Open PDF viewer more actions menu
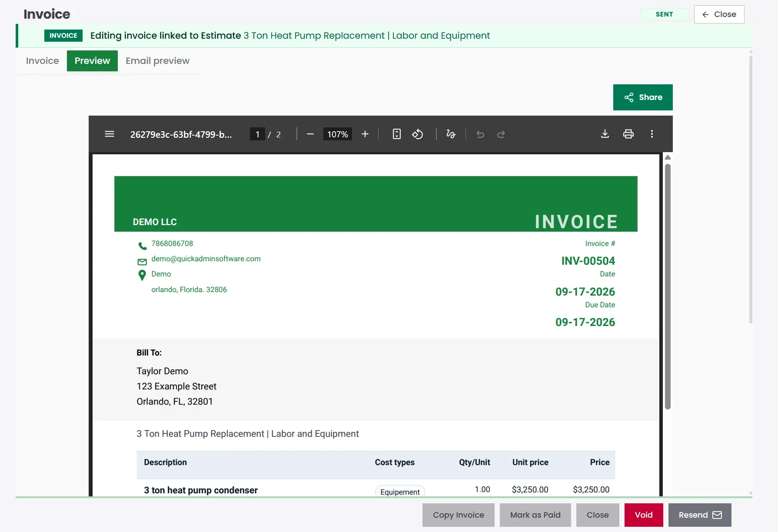This screenshot has height=532, width=778. point(652,134)
